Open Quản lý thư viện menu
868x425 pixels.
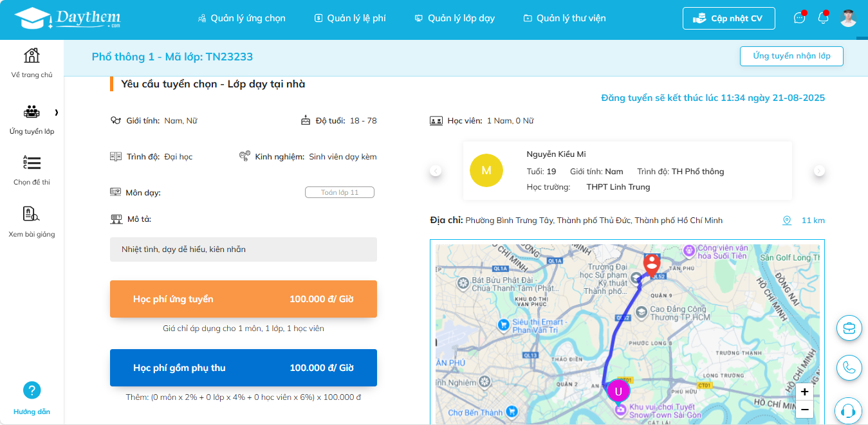[564, 19]
